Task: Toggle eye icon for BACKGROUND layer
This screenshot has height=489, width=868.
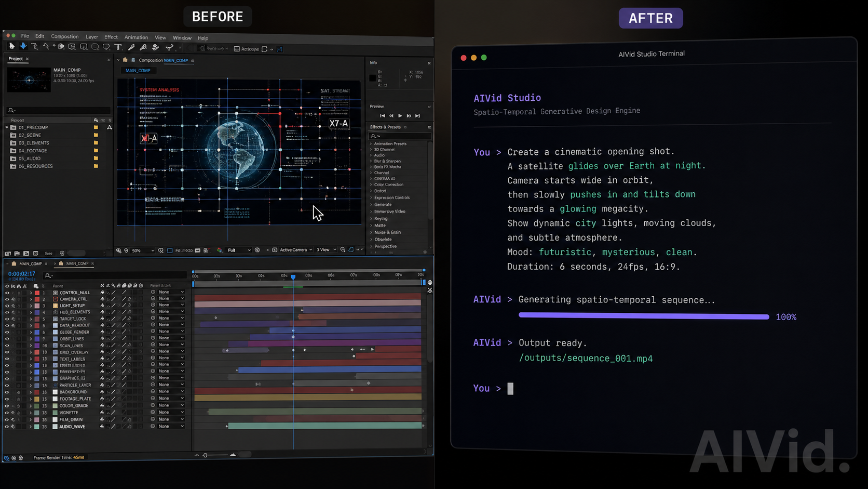Action: pos(7,392)
